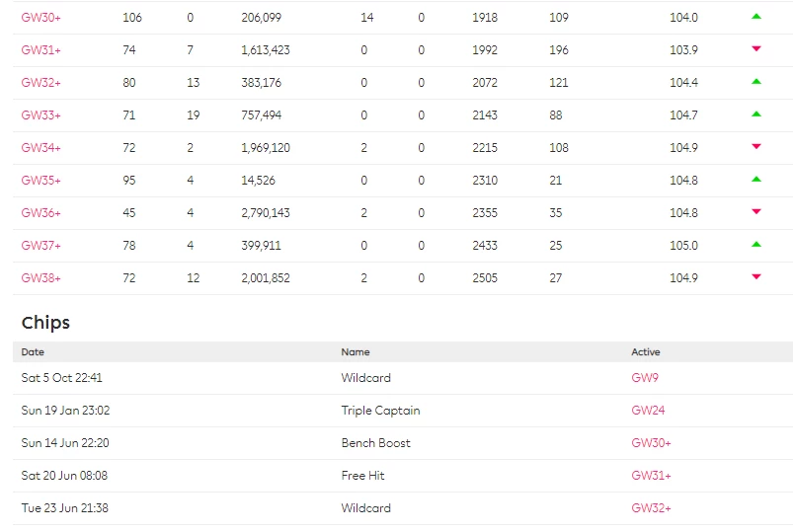The width and height of the screenshot is (793, 532).
Task: Open the GW31+ gameweek history link
Action: [40, 50]
